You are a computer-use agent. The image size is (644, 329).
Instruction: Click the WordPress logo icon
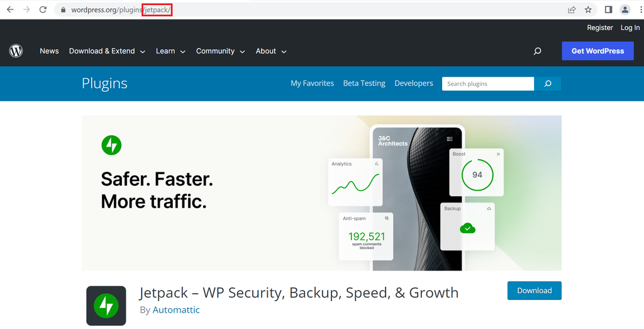coord(16,51)
